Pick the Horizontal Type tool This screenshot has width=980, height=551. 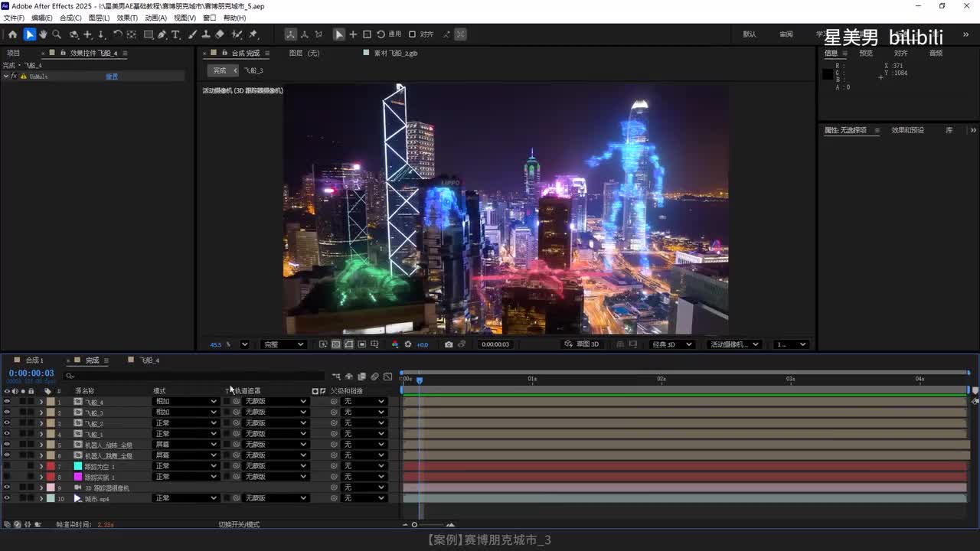[x=175, y=34]
